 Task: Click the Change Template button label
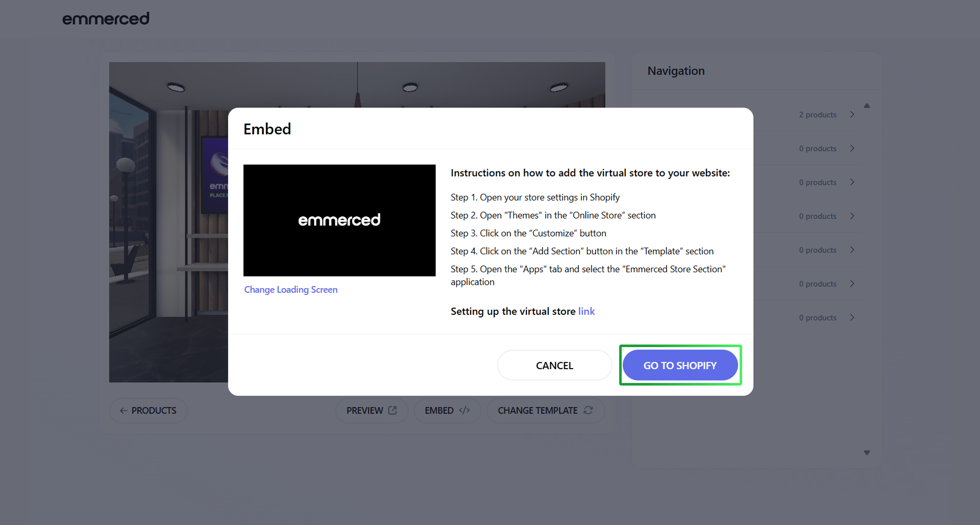[537, 411]
